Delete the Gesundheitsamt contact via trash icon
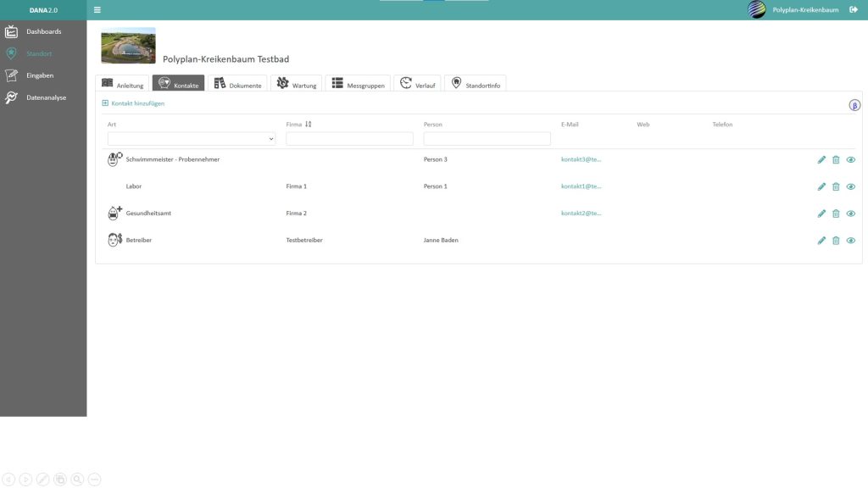868x488 pixels. pos(836,213)
